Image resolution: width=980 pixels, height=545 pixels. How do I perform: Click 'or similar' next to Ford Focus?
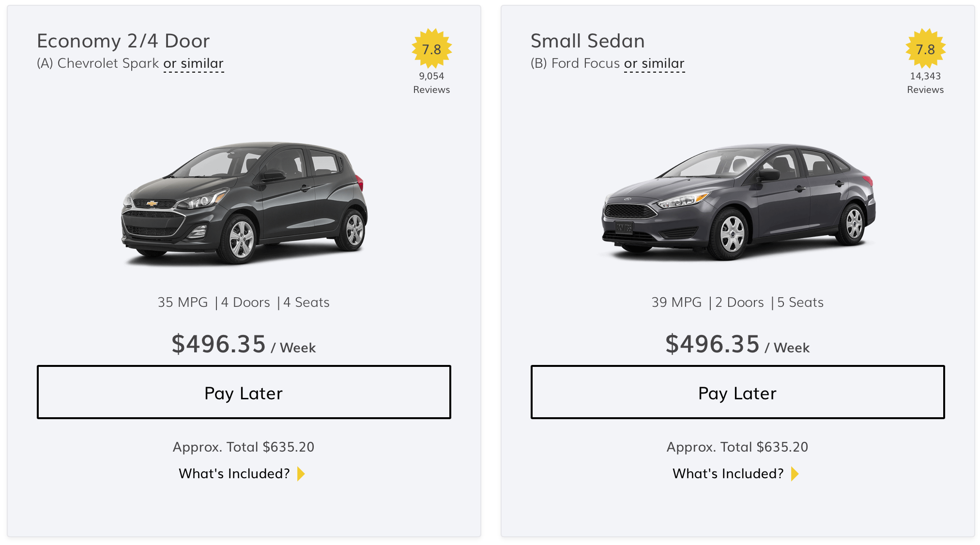tap(655, 63)
